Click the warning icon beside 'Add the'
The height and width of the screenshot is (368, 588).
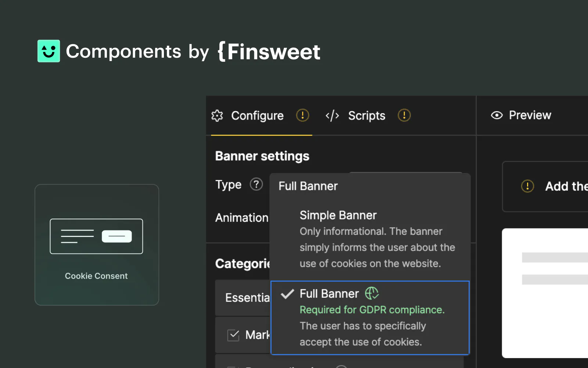point(527,186)
